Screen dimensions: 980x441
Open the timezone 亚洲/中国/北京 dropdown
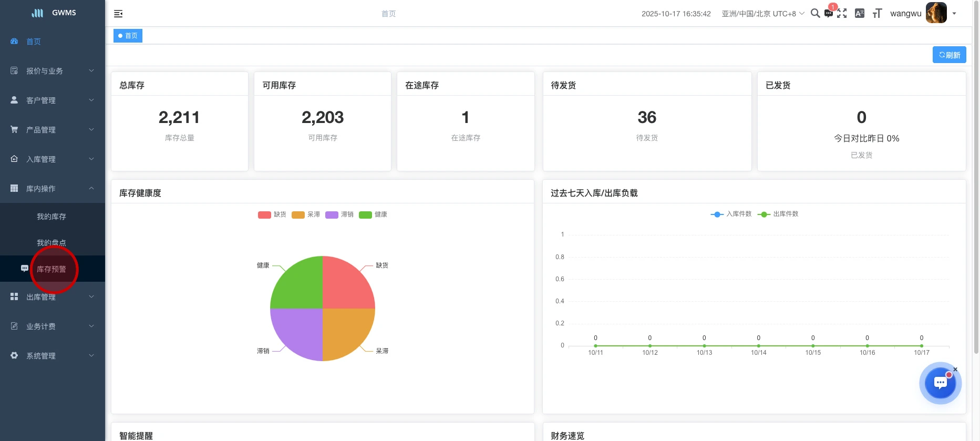click(x=762, y=14)
